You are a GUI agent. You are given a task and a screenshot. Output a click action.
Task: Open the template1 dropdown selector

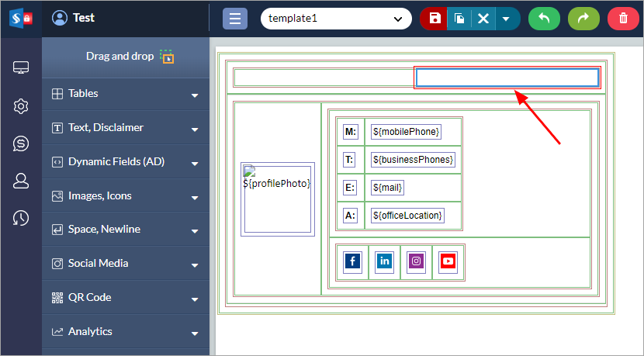coord(335,19)
